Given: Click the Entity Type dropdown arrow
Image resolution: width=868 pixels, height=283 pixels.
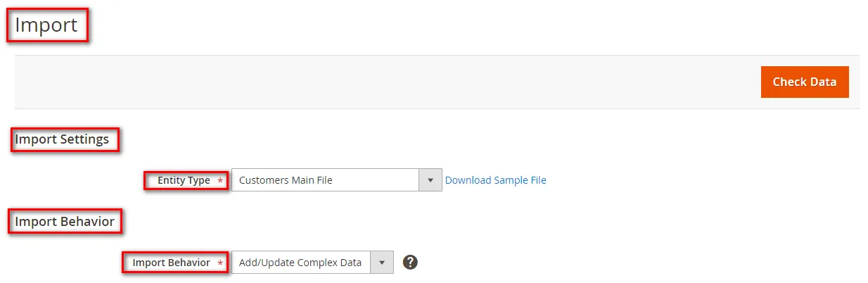Looking at the screenshot, I should [430, 180].
